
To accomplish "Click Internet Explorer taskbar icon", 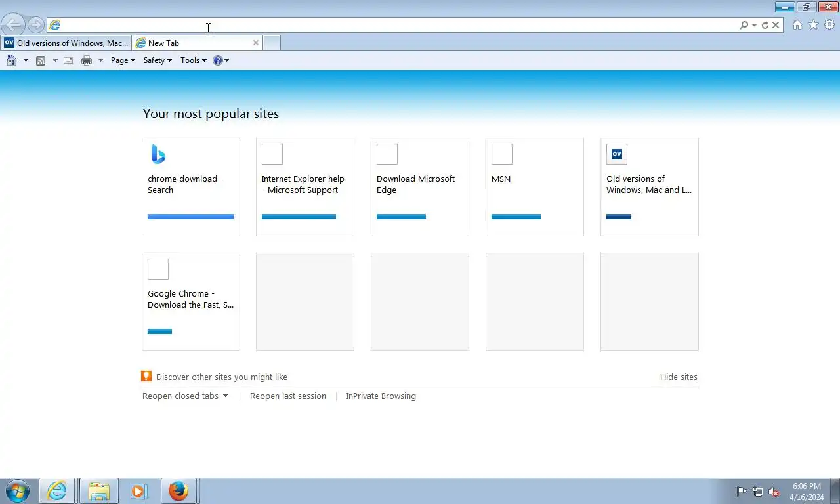I will [57, 491].
